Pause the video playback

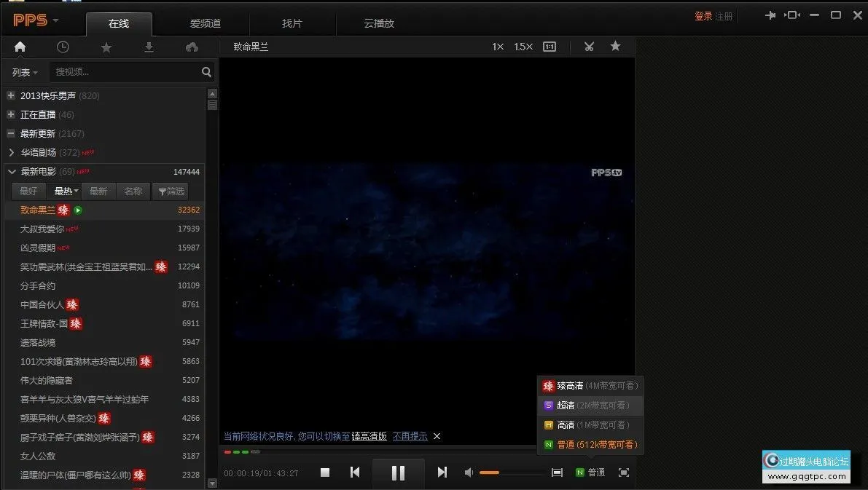(398, 473)
